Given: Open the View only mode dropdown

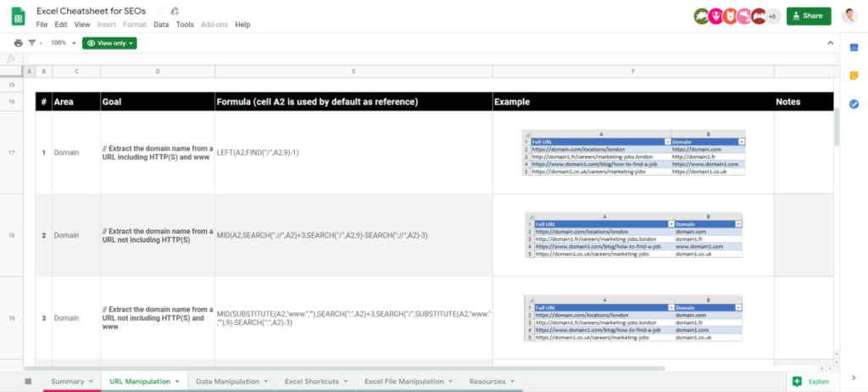Looking at the screenshot, I should (109, 42).
